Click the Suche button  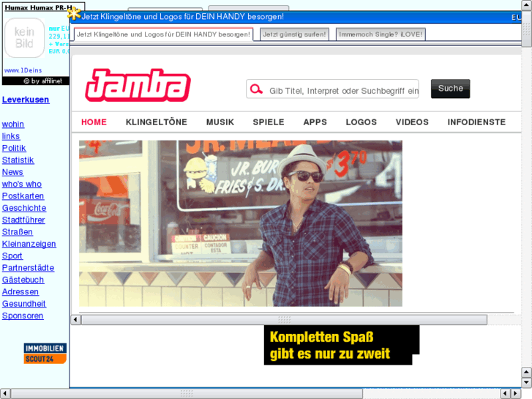(451, 89)
